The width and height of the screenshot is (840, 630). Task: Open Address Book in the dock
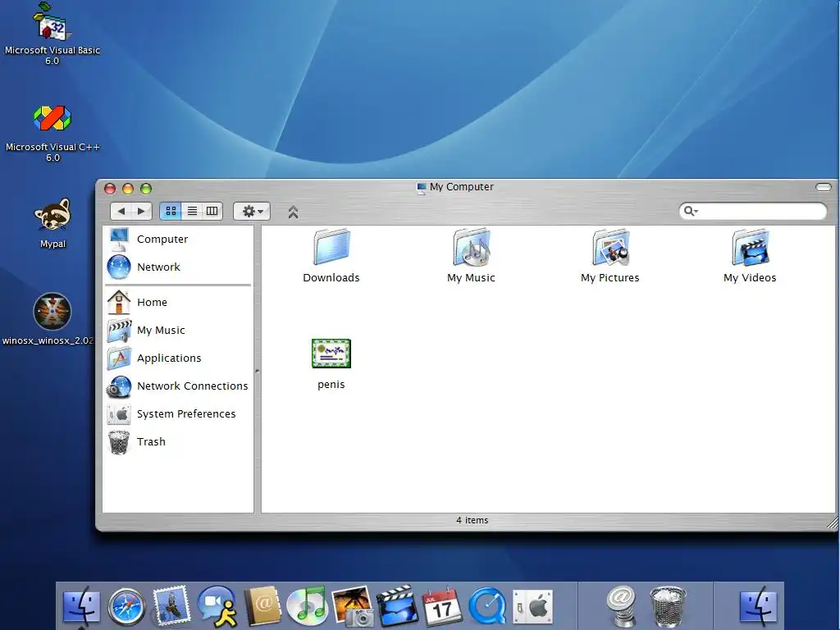point(262,606)
